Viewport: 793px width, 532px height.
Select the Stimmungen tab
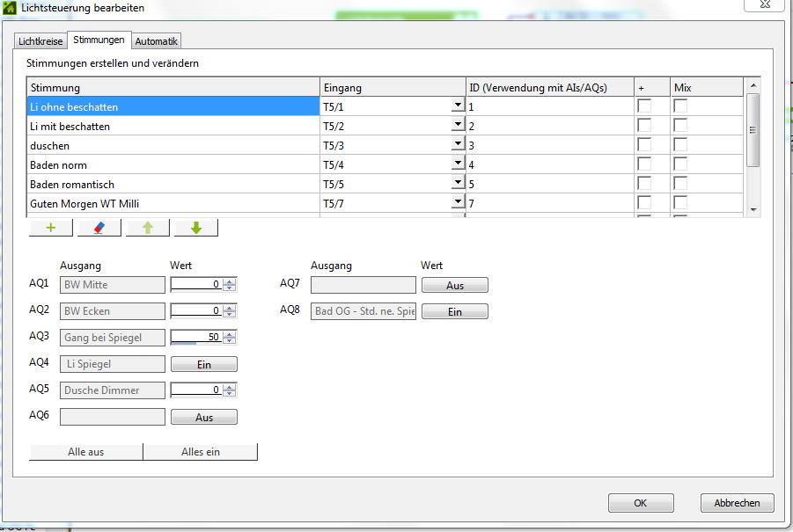99,40
